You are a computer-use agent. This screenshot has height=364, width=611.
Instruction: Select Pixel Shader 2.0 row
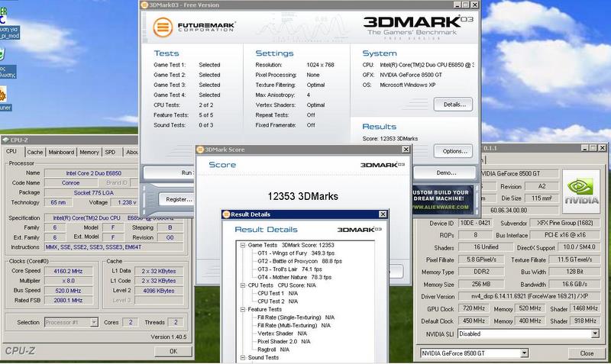(283, 341)
